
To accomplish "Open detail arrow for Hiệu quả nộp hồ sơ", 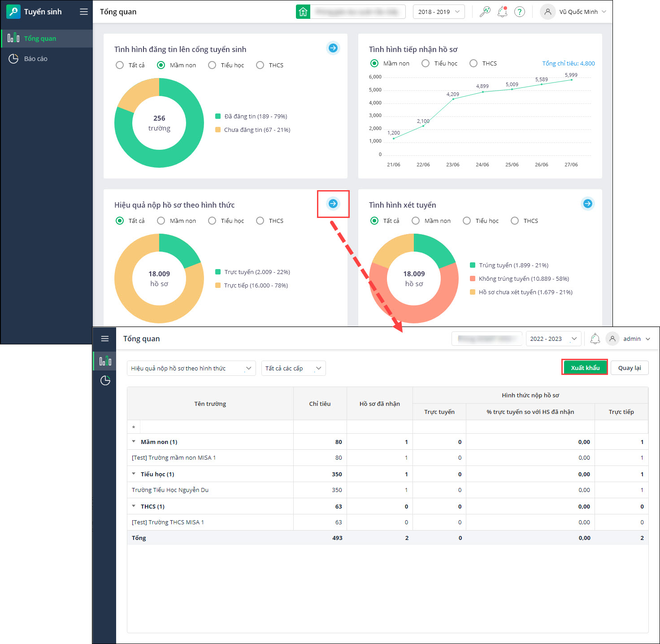I will pyautogui.click(x=333, y=204).
